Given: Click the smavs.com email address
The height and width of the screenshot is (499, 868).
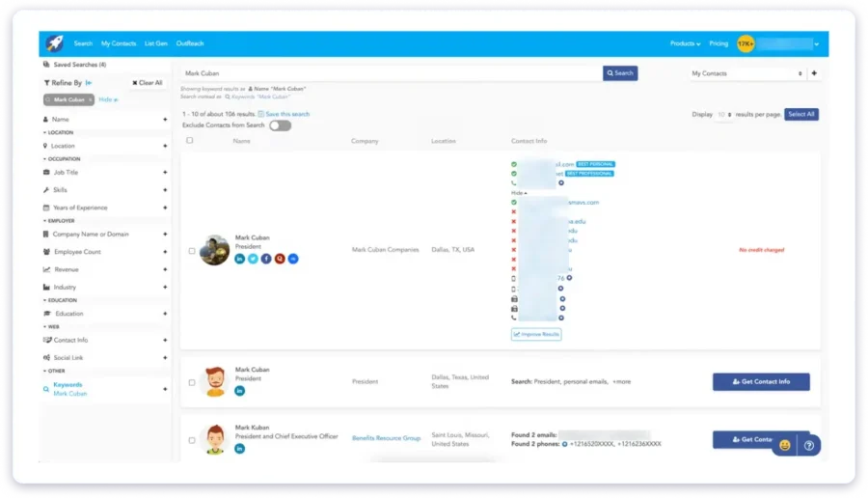Looking at the screenshot, I should pyautogui.click(x=583, y=203).
